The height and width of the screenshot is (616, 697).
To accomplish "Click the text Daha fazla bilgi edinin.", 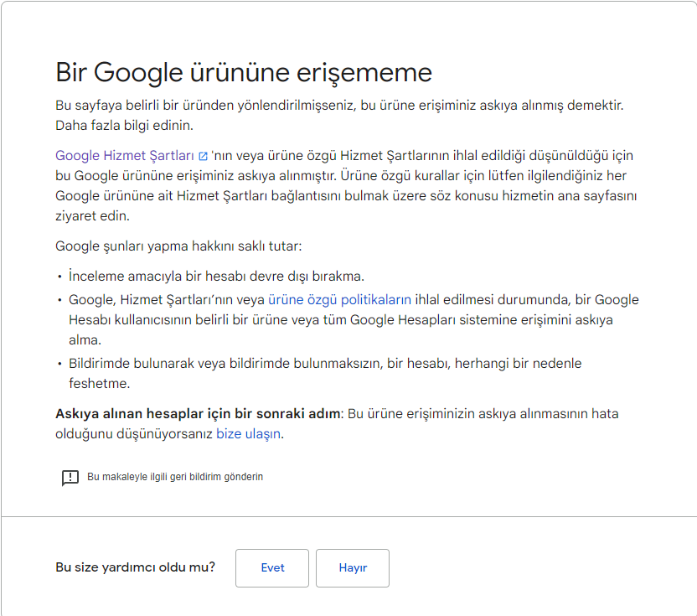I will tap(125, 126).
